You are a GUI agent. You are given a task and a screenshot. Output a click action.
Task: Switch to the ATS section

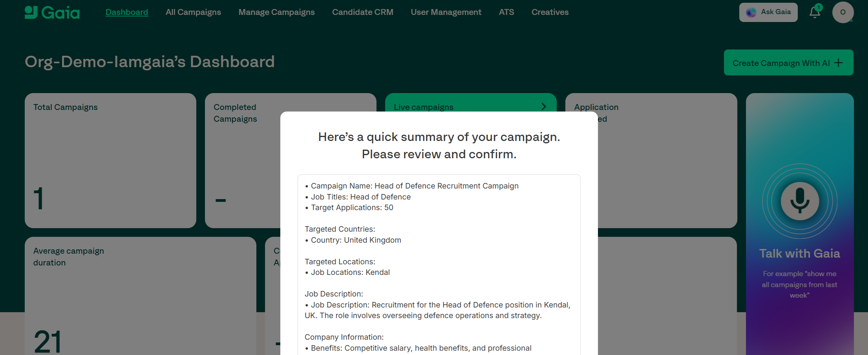click(506, 12)
